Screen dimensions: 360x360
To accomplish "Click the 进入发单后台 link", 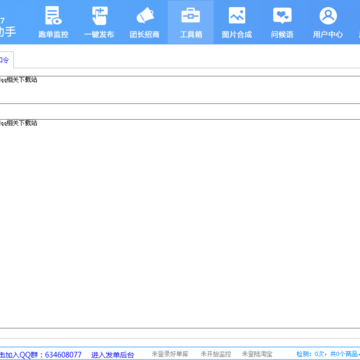I will tap(113, 355).
